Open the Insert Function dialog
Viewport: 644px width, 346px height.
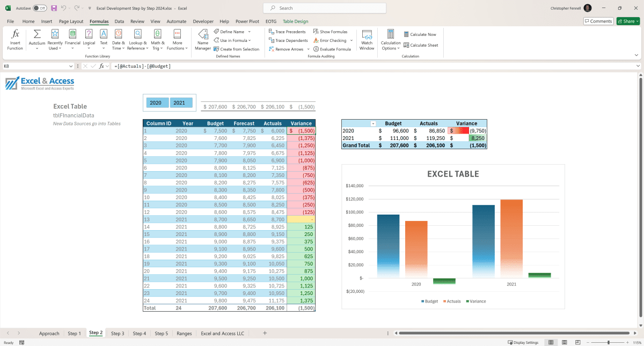[x=14, y=39]
